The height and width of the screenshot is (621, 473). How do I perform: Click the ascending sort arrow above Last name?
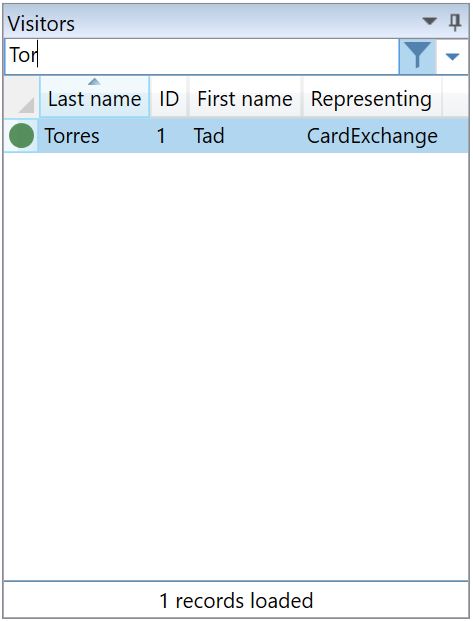point(94,82)
